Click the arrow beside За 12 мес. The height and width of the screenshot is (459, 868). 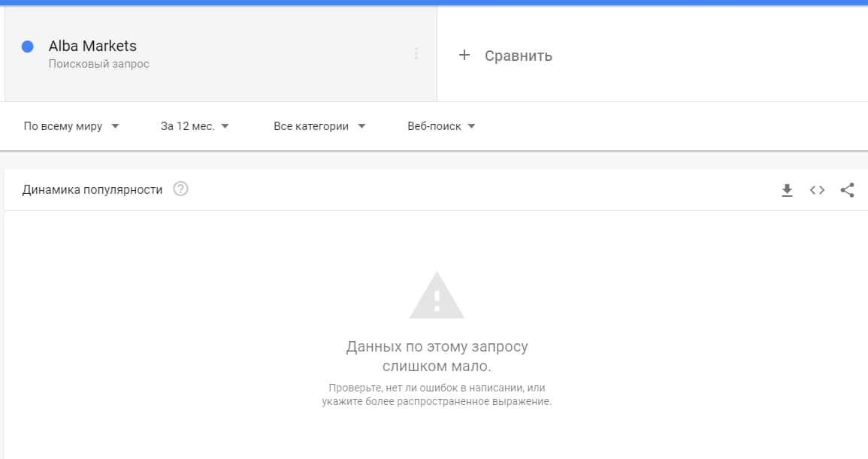click(x=225, y=126)
